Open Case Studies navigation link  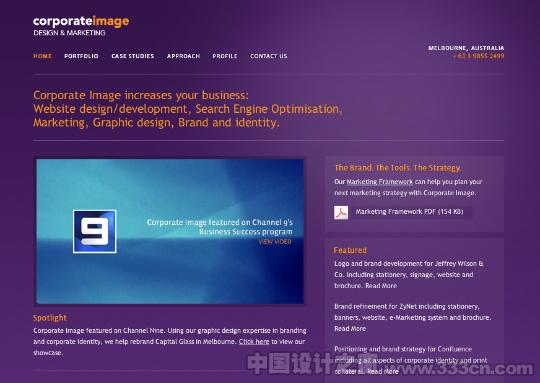click(133, 56)
